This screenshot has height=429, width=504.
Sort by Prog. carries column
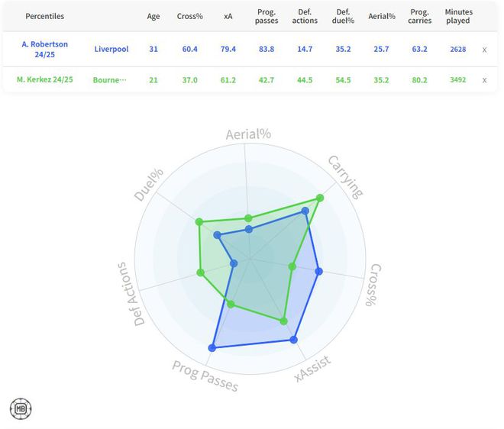point(420,16)
